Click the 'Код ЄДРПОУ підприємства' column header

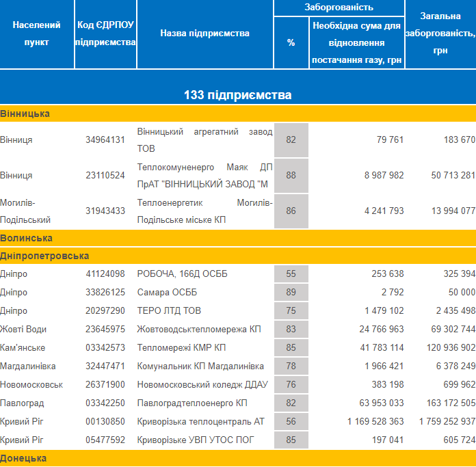tap(105, 33)
